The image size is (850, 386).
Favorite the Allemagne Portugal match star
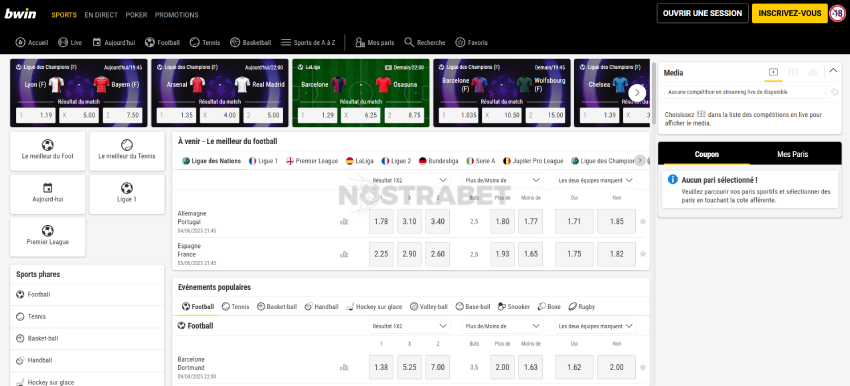click(643, 221)
